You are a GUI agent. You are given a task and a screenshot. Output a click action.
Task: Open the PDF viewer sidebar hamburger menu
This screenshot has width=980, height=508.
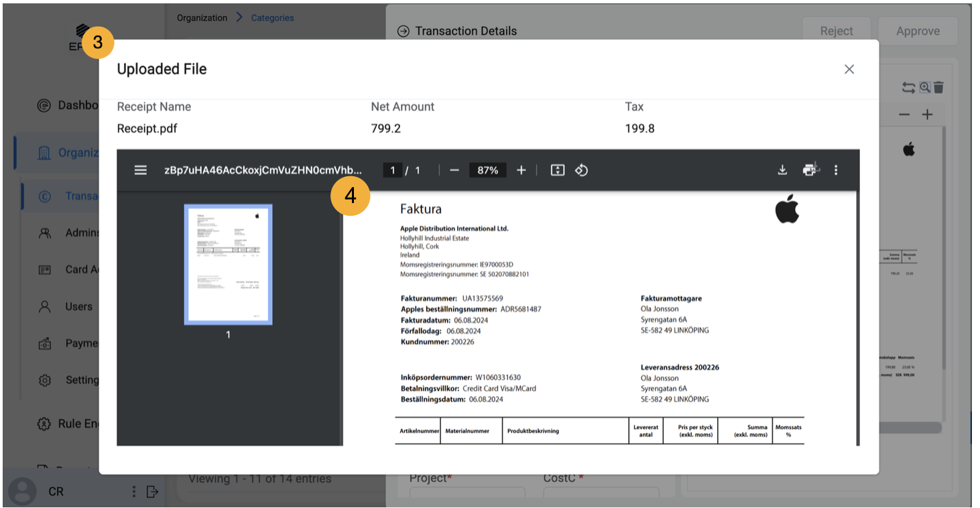[141, 170]
